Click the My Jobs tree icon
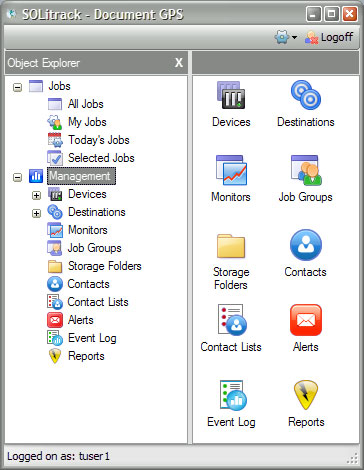 [55, 122]
